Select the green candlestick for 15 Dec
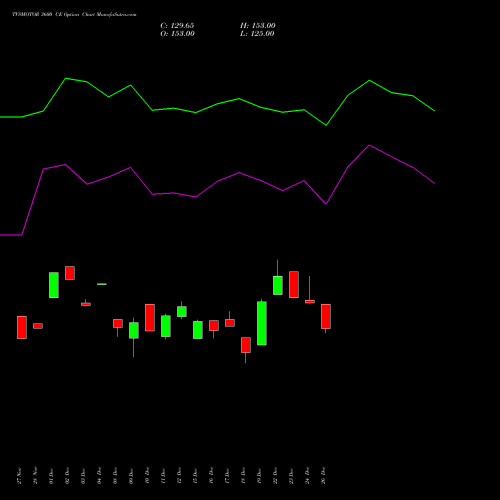 tap(198, 330)
